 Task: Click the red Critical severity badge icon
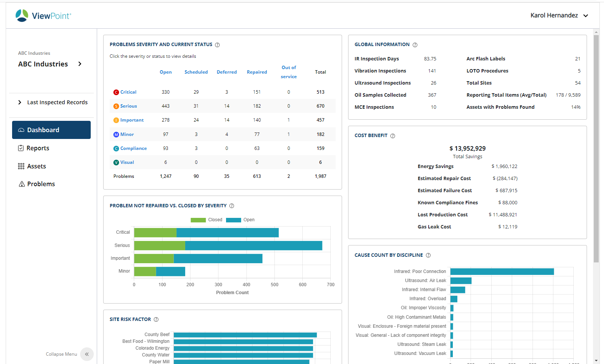[116, 93]
